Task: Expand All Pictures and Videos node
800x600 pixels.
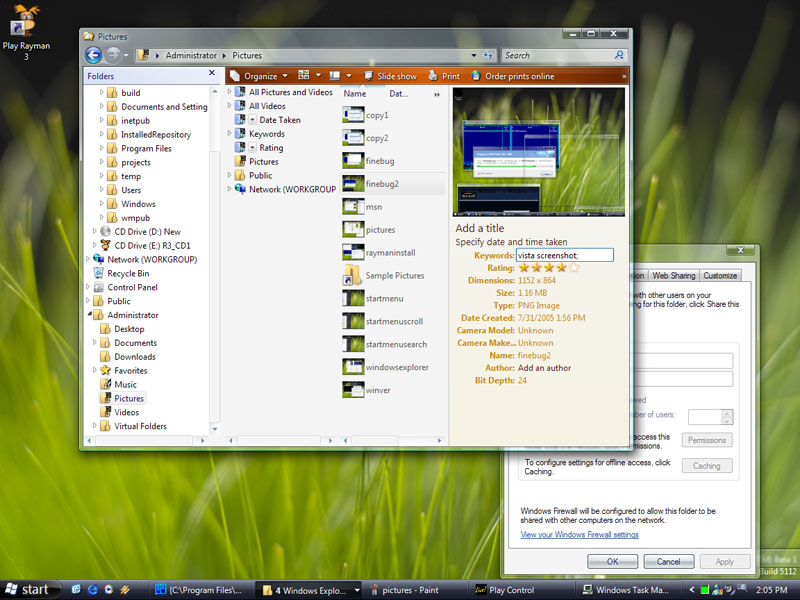Action: [x=229, y=92]
